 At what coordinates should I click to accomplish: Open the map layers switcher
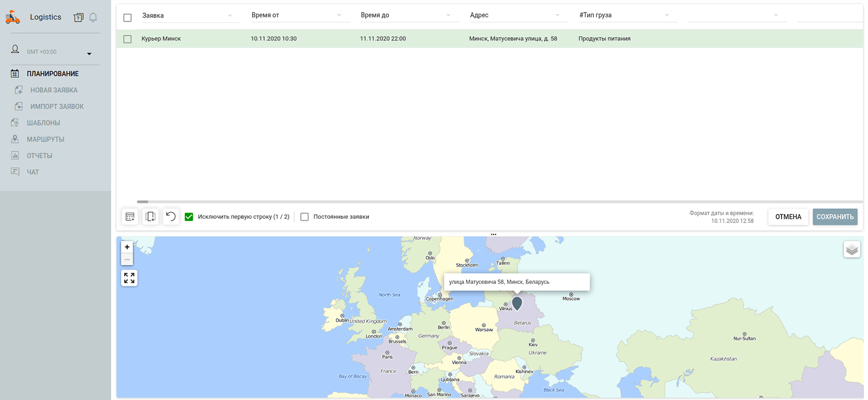(852, 250)
